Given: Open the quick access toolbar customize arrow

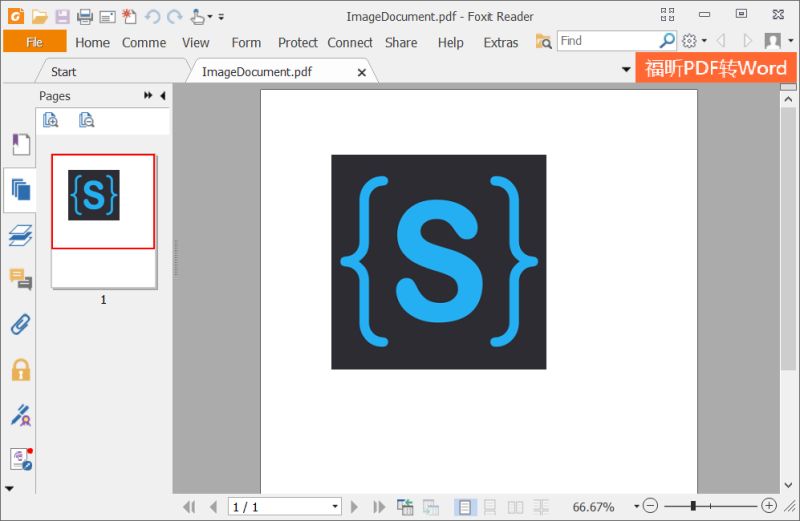Looking at the screenshot, I should 221,17.
